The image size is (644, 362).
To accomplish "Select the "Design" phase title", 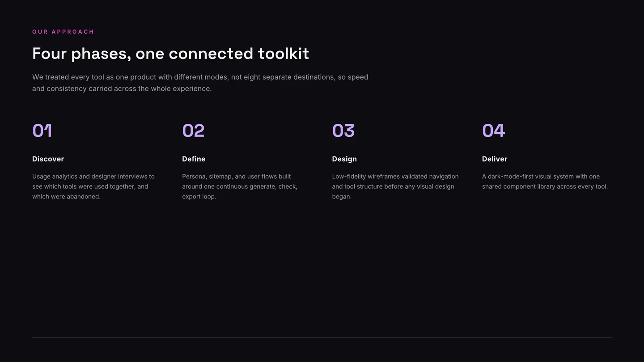I will click(344, 159).
